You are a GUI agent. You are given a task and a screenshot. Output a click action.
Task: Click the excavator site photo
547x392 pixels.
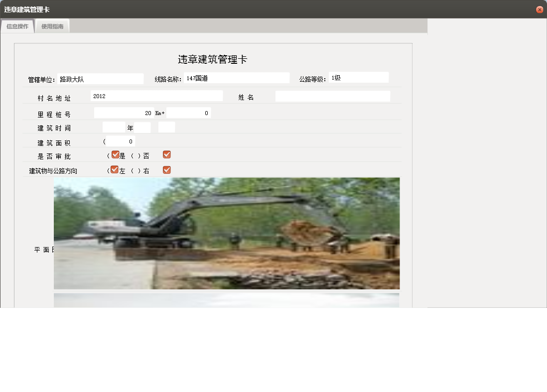click(x=227, y=233)
